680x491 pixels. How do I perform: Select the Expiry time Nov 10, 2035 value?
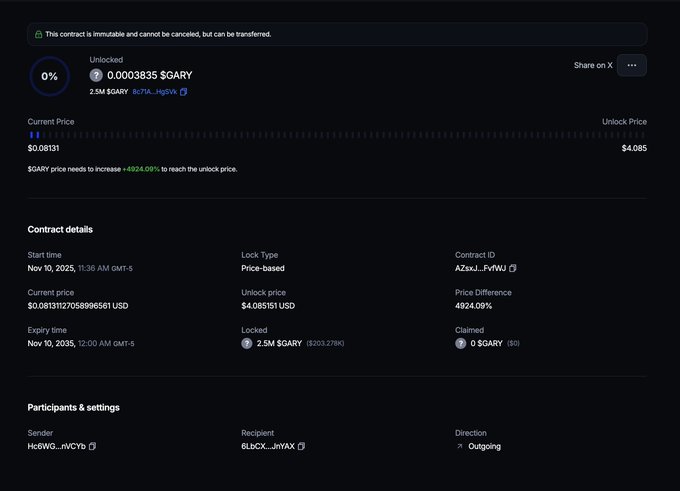81,344
